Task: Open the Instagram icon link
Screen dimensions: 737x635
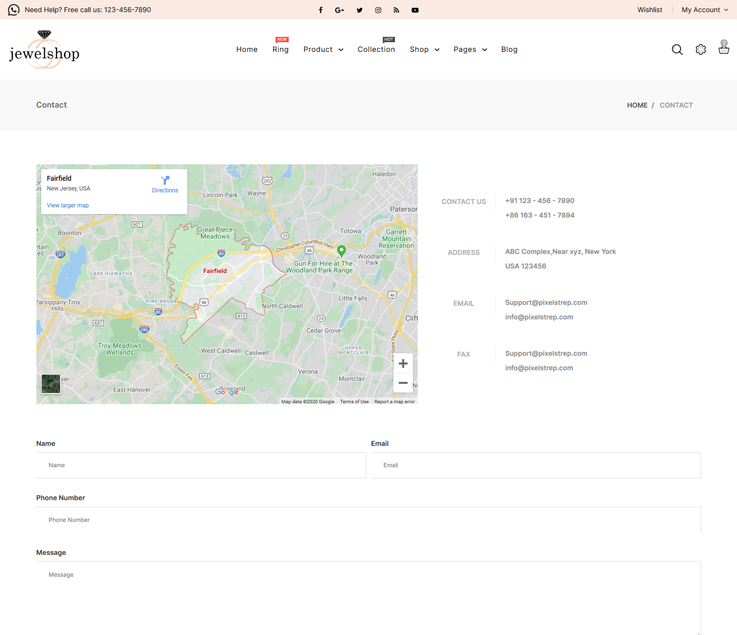Action: coord(378,10)
